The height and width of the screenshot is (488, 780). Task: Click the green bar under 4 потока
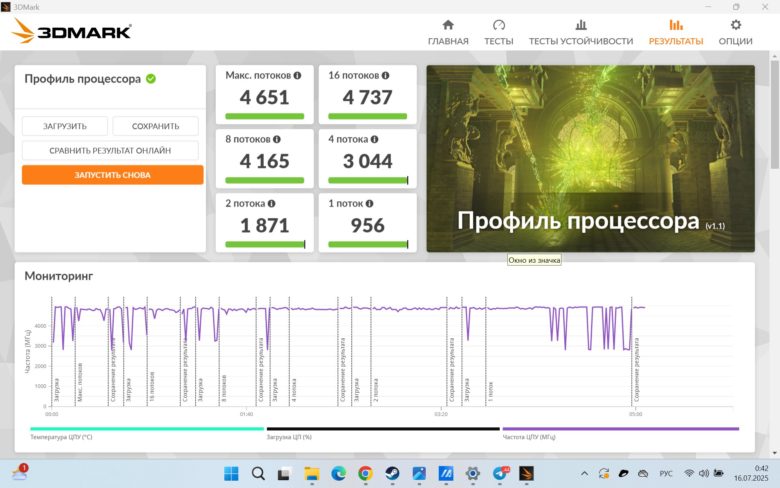[x=368, y=180]
